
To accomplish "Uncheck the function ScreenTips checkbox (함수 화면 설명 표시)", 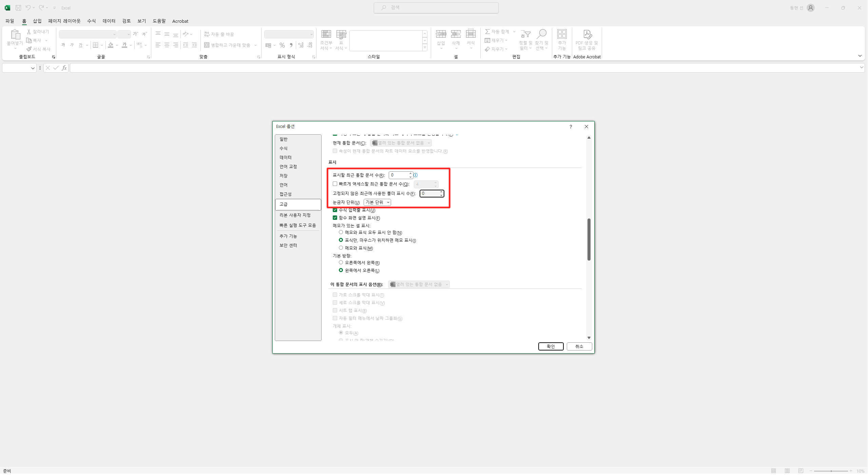I will pyautogui.click(x=335, y=218).
